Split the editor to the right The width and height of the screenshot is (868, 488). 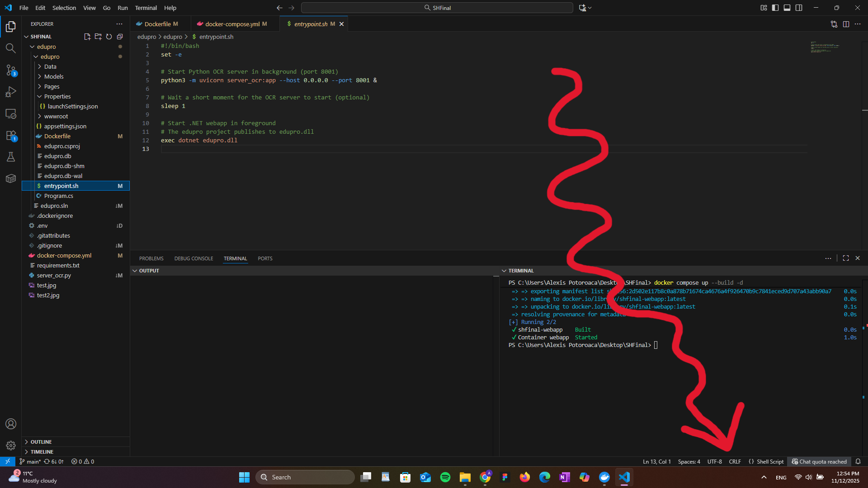pyautogui.click(x=846, y=24)
